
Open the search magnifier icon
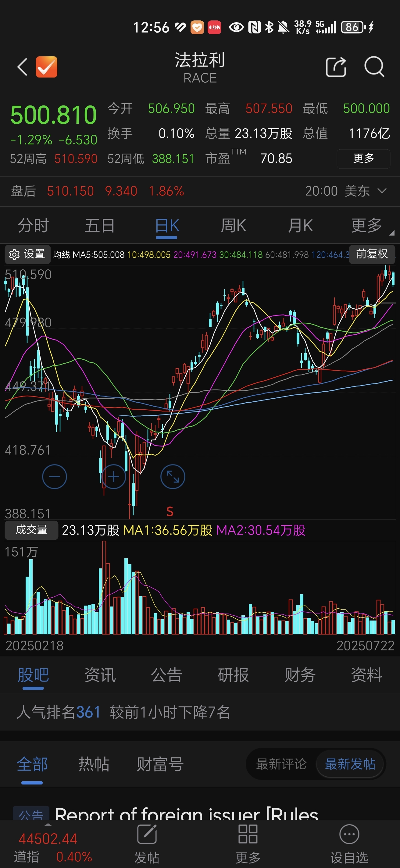click(374, 67)
